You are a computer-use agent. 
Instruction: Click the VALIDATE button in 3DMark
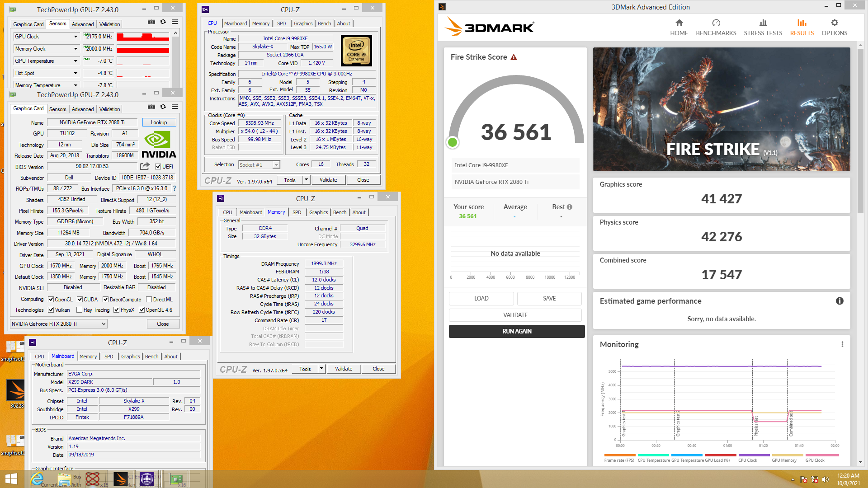point(515,315)
